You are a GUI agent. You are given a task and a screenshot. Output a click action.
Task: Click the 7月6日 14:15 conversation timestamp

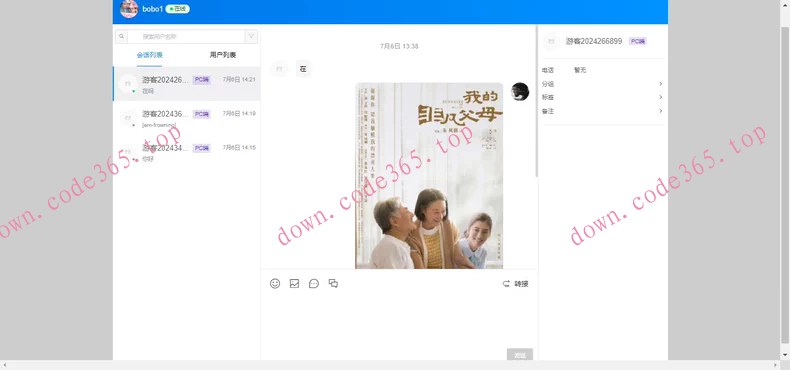pos(239,148)
